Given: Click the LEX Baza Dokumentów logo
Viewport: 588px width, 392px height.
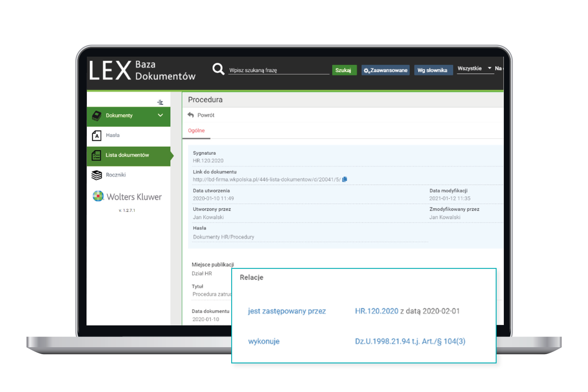Looking at the screenshot, I should click(142, 70).
